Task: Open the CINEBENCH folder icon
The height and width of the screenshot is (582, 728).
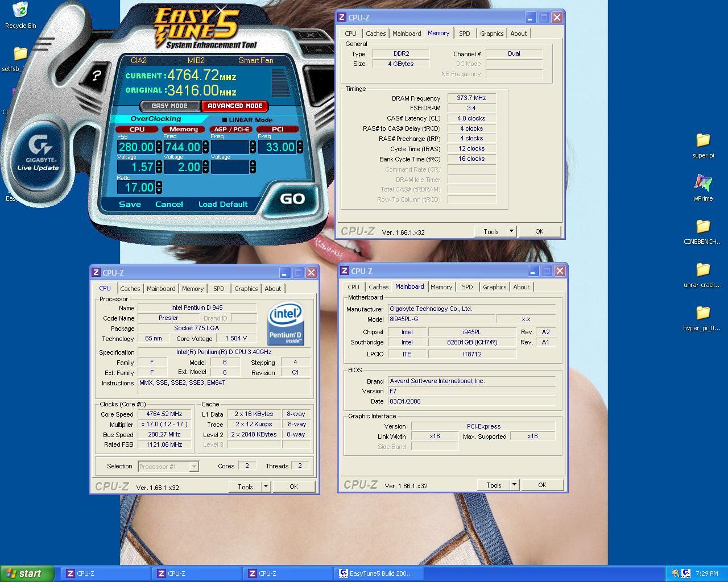Action: 703,226
